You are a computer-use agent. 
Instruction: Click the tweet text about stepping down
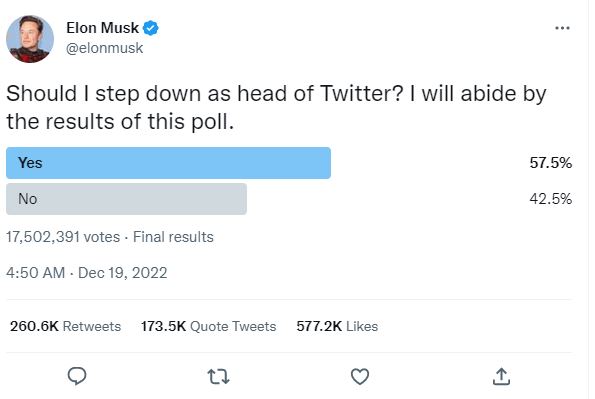pos(276,108)
